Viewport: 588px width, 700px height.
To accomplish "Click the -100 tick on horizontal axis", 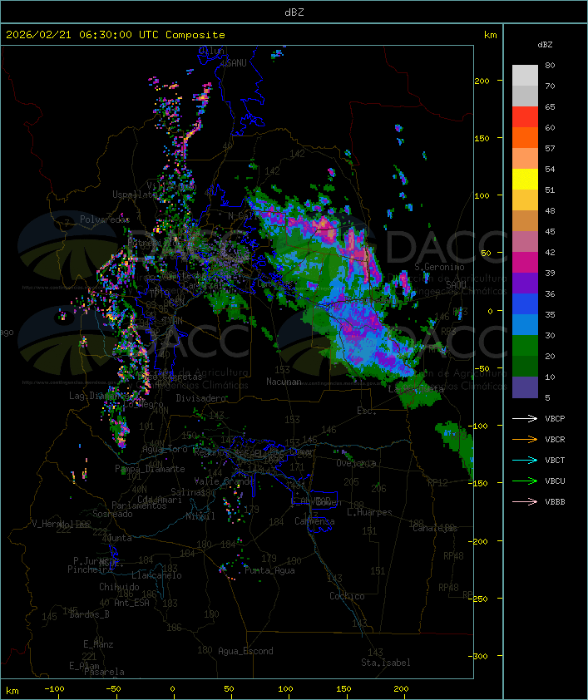I will pos(54,689).
